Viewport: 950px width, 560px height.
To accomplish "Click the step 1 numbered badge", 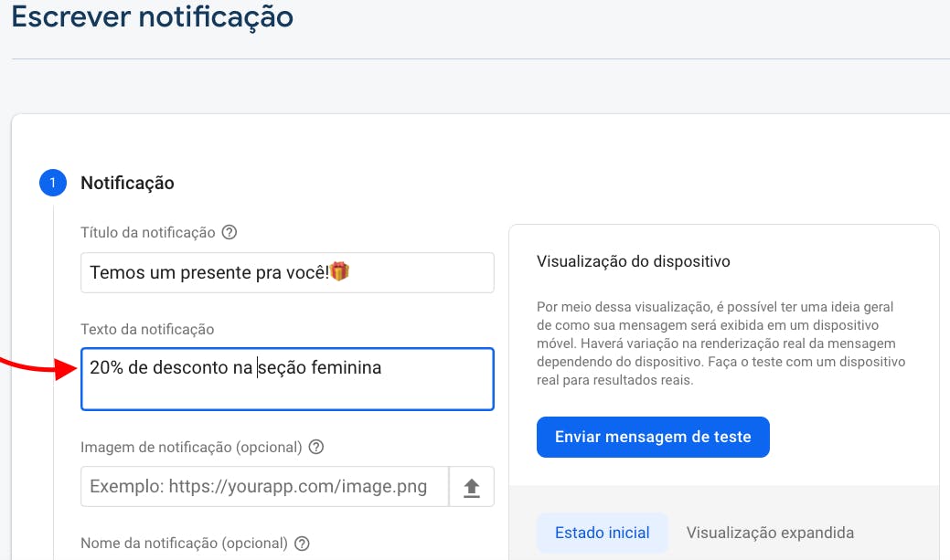I will [53, 183].
